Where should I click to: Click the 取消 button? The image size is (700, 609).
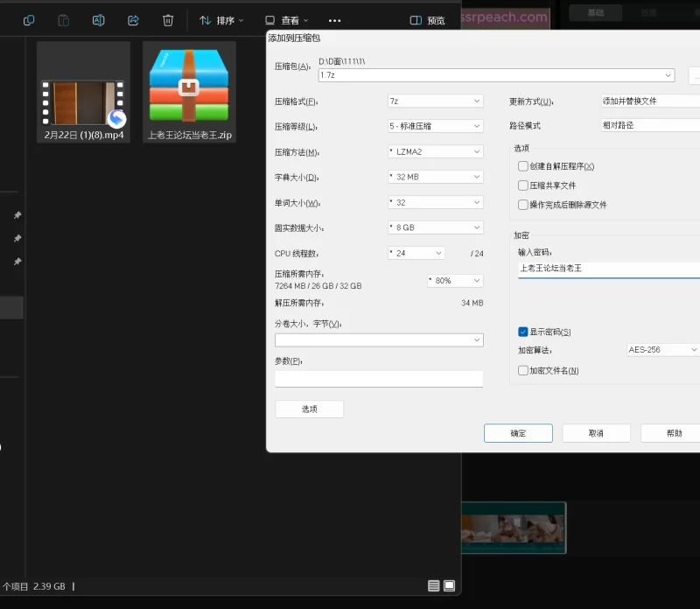coord(596,433)
